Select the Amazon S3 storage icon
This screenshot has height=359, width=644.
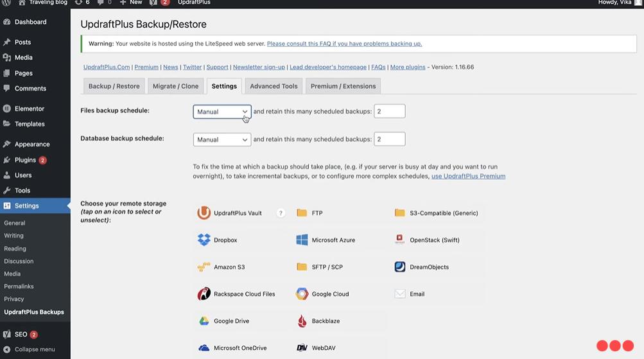(204, 267)
